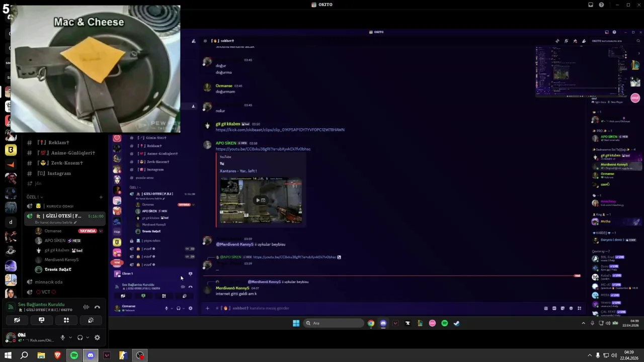
Task: Click Ekran 1 stream entry in streamed panel
Action: (128, 274)
